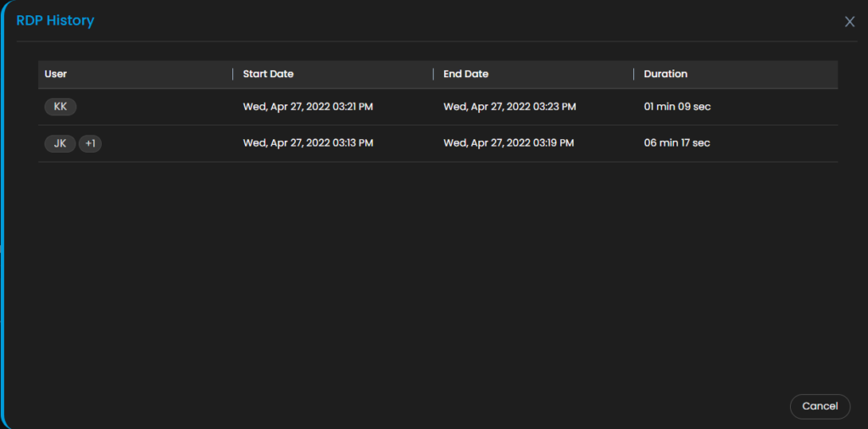The image size is (868, 429).
Task: Click the Cancel button
Action: click(x=820, y=406)
